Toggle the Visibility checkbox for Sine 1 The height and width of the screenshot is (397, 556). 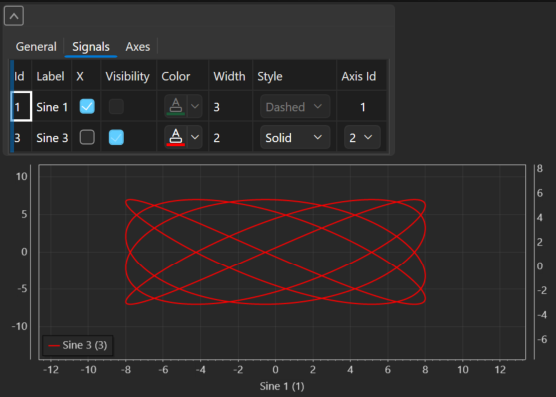116,106
